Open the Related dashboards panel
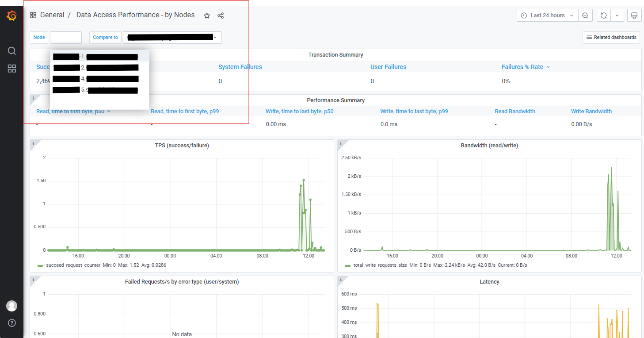The image size is (644, 338). pyautogui.click(x=611, y=37)
